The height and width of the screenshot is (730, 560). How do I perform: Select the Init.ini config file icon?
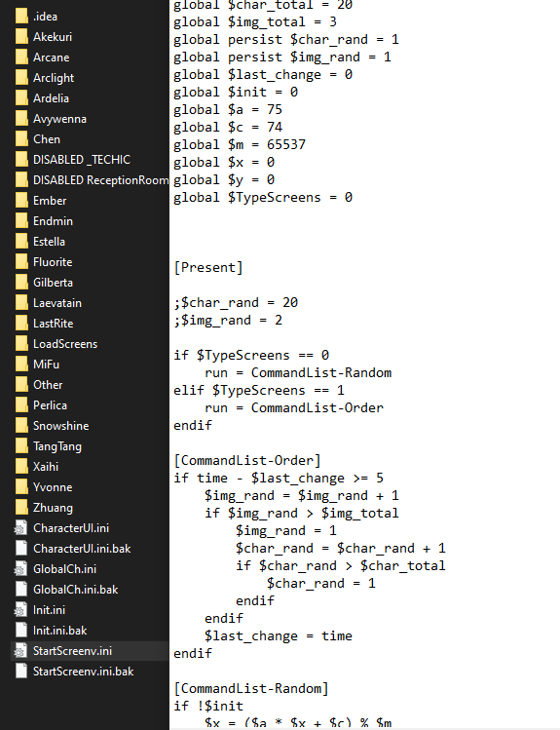coord(20,610)
